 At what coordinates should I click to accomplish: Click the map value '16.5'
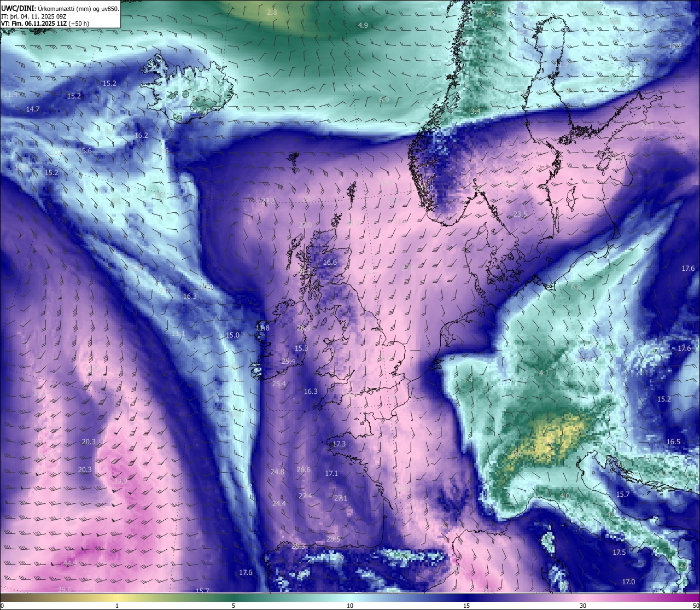coord(673,442)
